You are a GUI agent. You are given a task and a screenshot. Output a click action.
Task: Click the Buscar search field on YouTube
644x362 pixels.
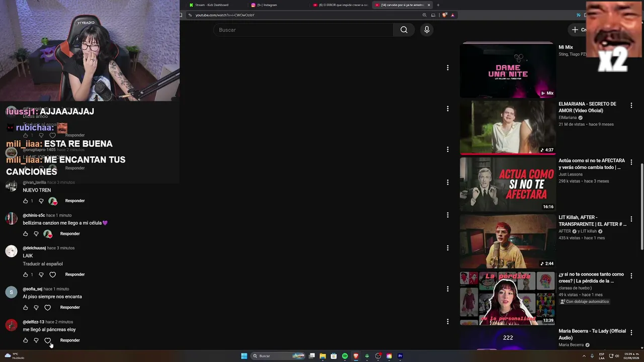(x=303, y=30)
